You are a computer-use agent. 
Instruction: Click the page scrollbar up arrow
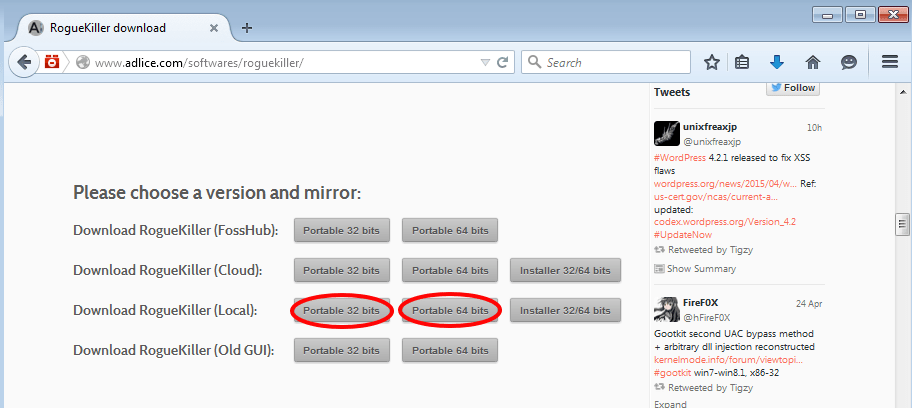coord(903,92)
